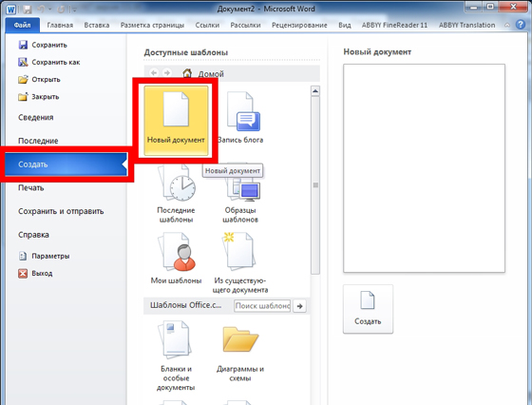
Task: Click the scrollbar up arrow
Action: click(x=315, y=91)
